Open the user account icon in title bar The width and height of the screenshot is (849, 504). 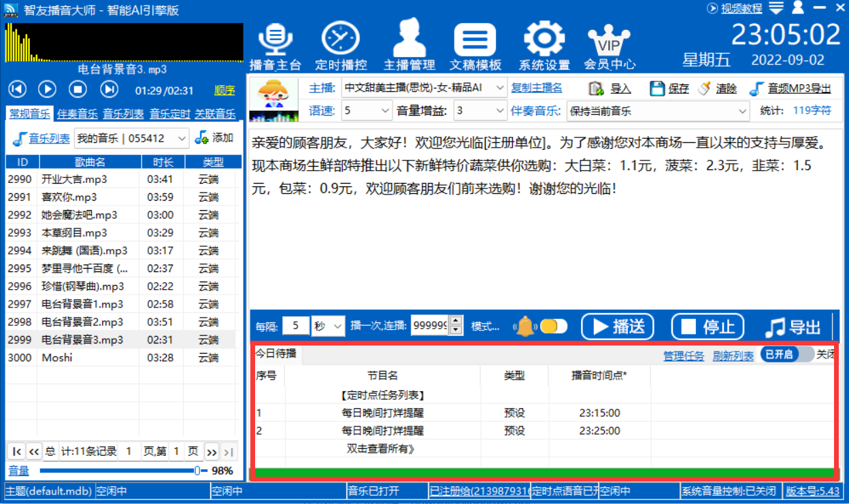(x=798, y=7)
